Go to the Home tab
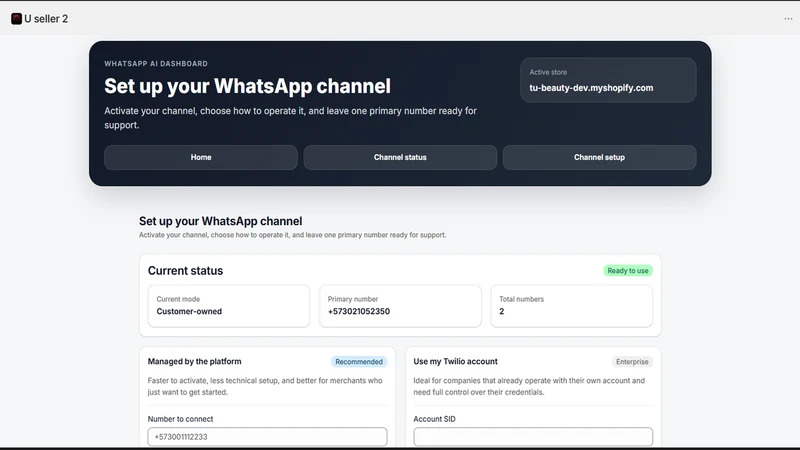The height and width of the screenshot is (450, 800). [201, 157]
